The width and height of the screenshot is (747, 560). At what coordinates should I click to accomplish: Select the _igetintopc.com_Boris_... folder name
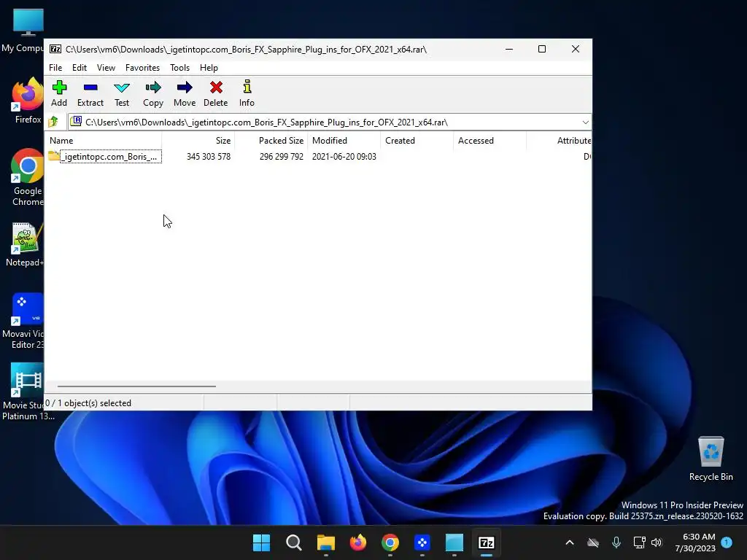pos(111,157)
